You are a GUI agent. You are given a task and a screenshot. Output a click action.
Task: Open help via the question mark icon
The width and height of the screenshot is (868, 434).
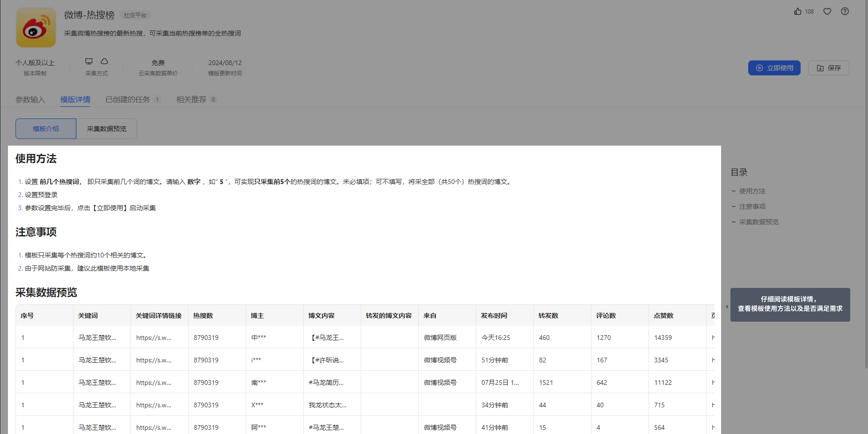[845, 11]
